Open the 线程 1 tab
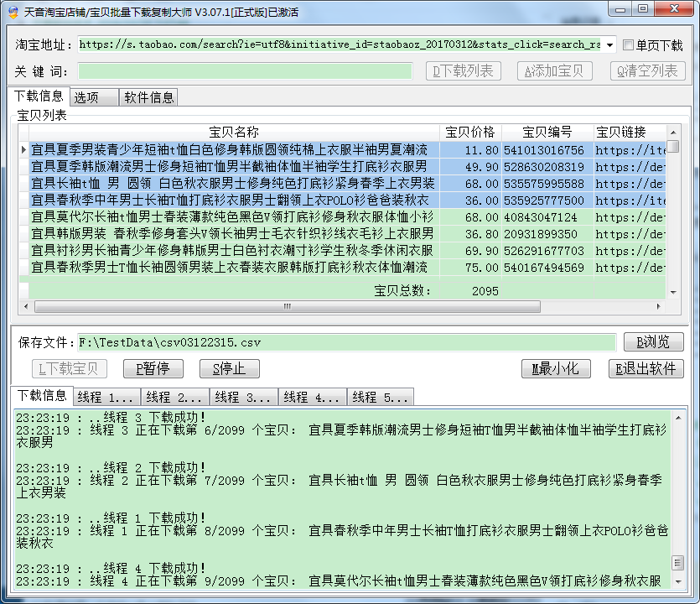The image size is (700, 604). (106, 397)
